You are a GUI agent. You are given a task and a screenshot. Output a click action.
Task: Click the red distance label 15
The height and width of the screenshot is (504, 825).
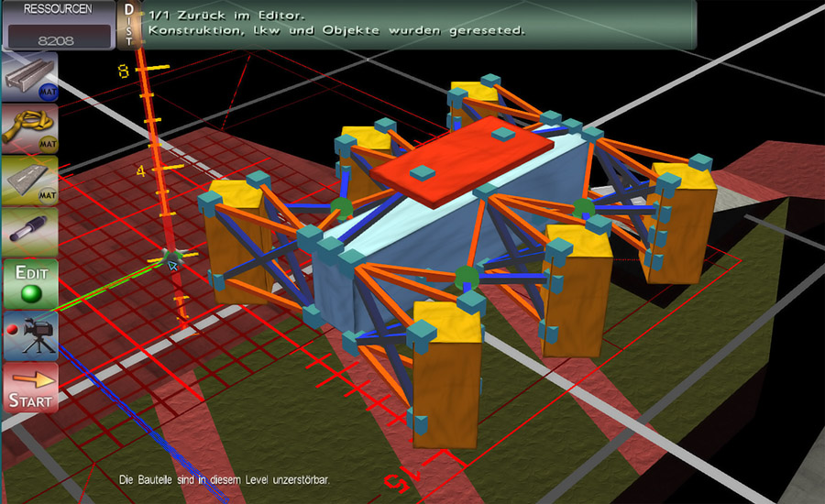coord(402,478)
